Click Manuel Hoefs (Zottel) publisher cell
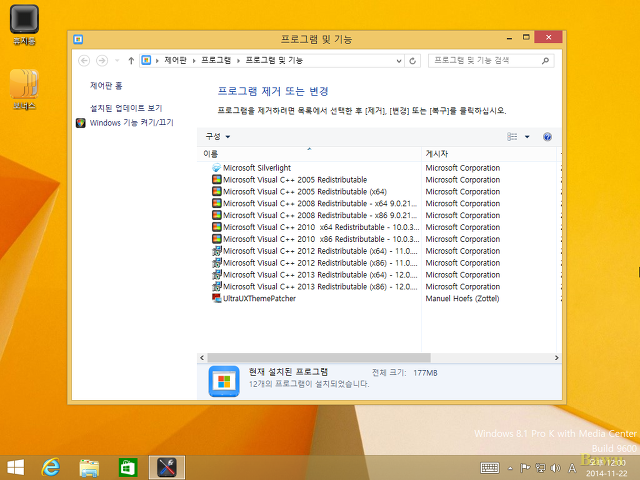 [462, 298]
